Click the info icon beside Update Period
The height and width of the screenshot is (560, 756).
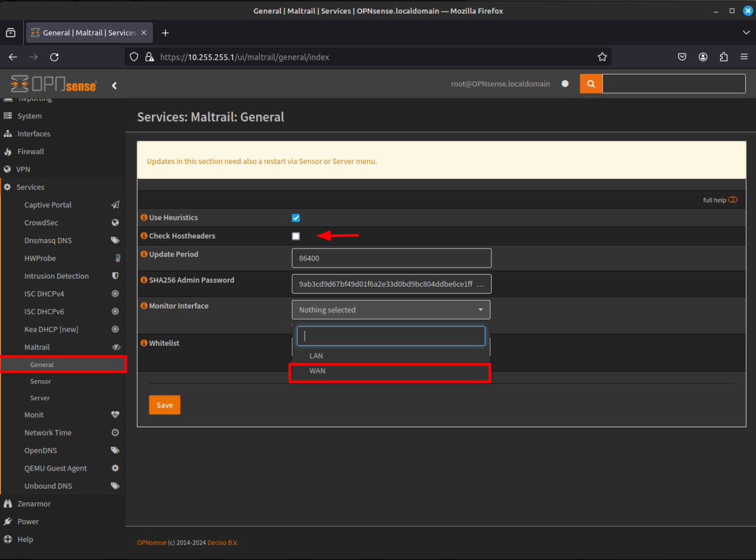pyautogui.click(x=144, y=254)
